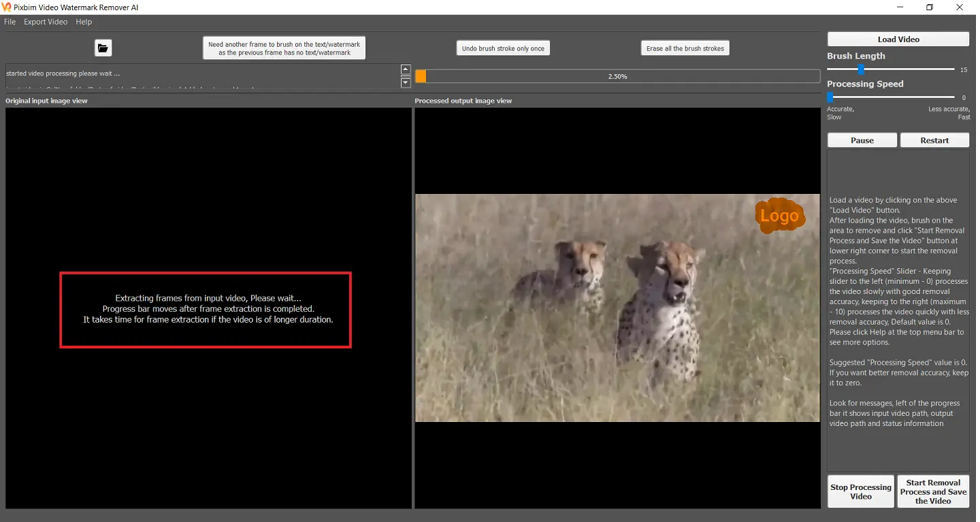The image size is (980, 522).
Task: Click the Processing Speed label
Action: pyautogui.click(x=865, y=84)
